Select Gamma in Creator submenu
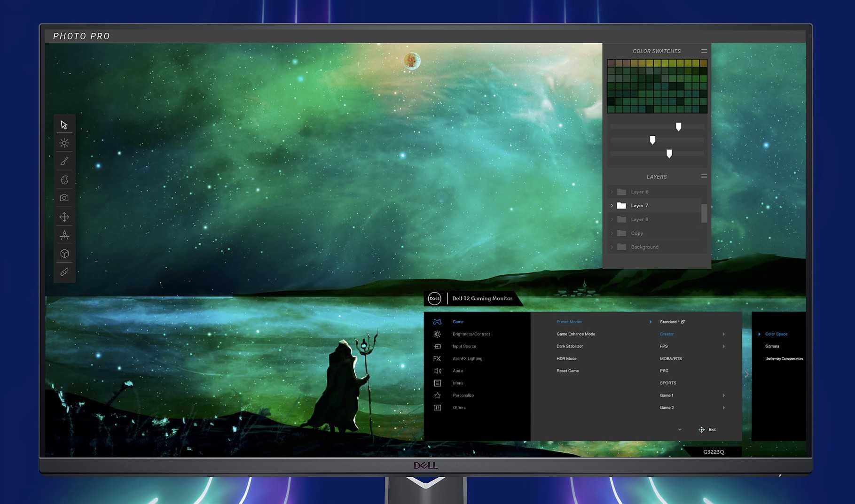The image size is (855, 504). [772, 346]
